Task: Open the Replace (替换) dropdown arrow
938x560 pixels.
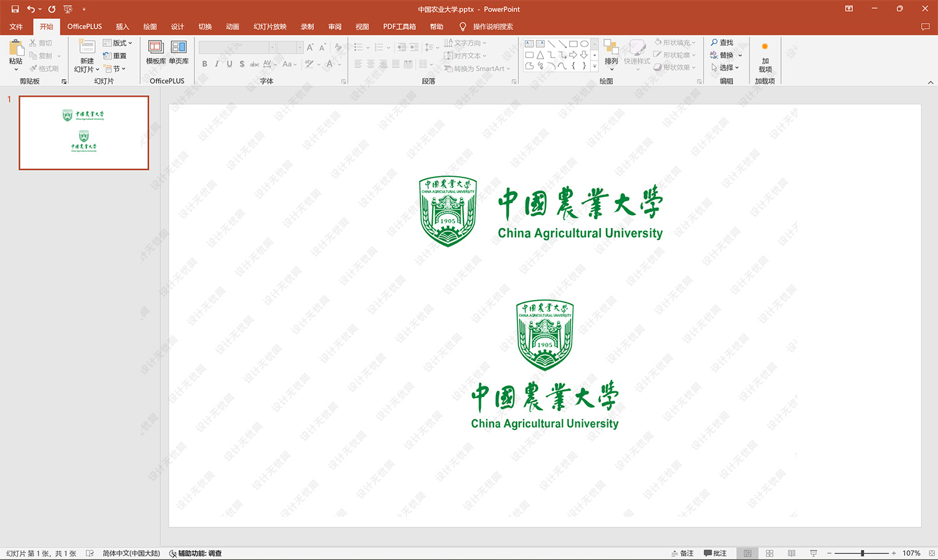Action: pyautogui.click(x=740, y=55)
